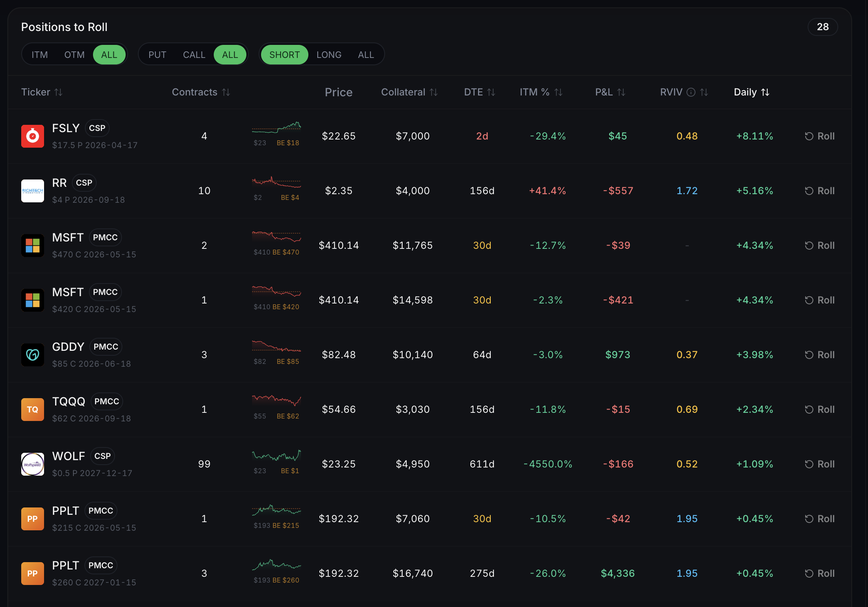Sort by Ticker column arrows
868x607 pixels.
59,92
